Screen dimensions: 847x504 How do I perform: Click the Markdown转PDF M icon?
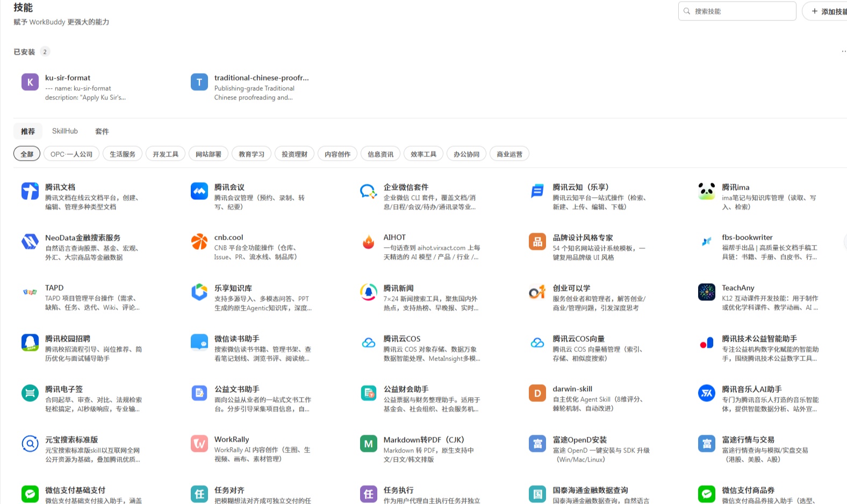coord(369,443)
